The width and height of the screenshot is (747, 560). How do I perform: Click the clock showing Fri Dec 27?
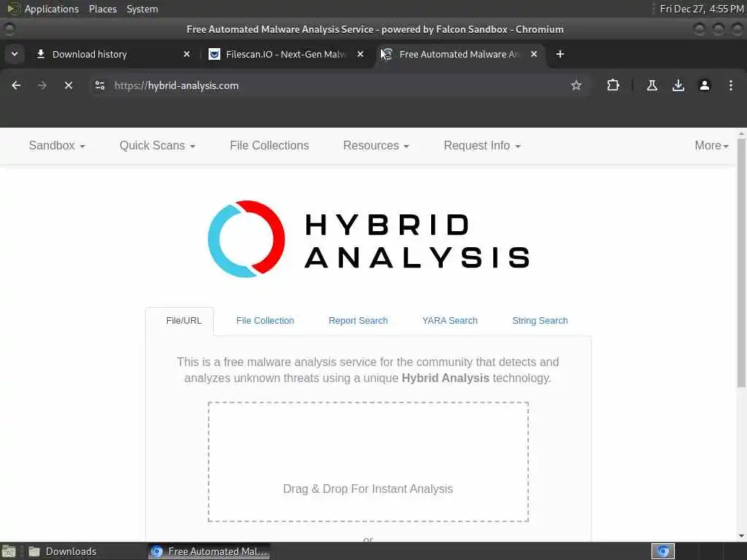701,9
